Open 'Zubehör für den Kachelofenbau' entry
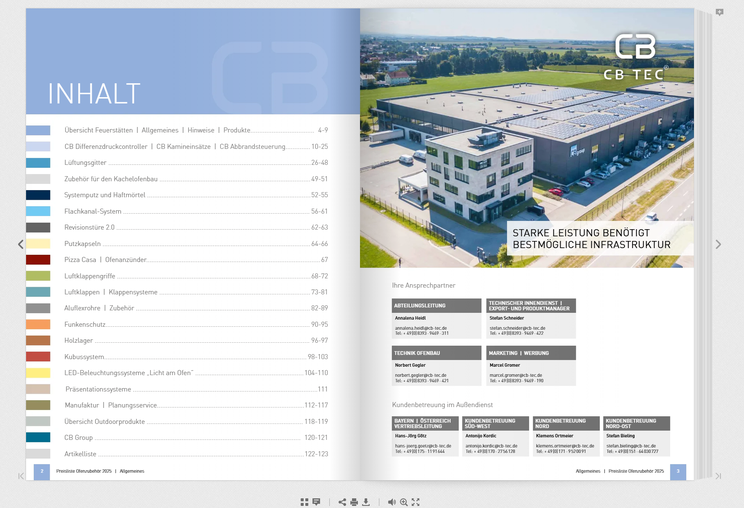The width and height of the screenshot is (744, 508). pyautogui.click(x=196, y=179)
